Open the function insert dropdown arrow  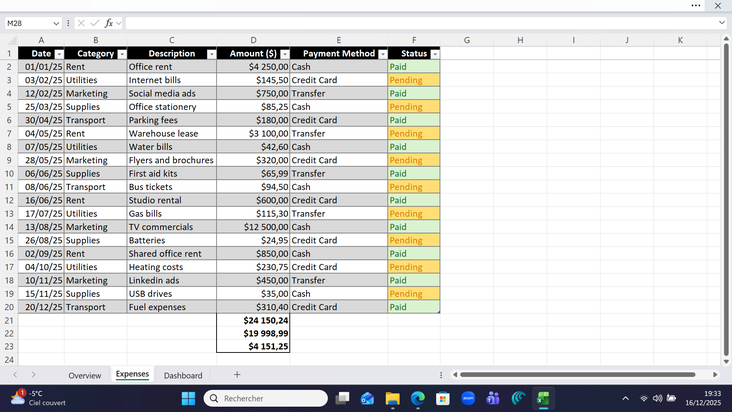pyautogui.click(x=119, y=23)
